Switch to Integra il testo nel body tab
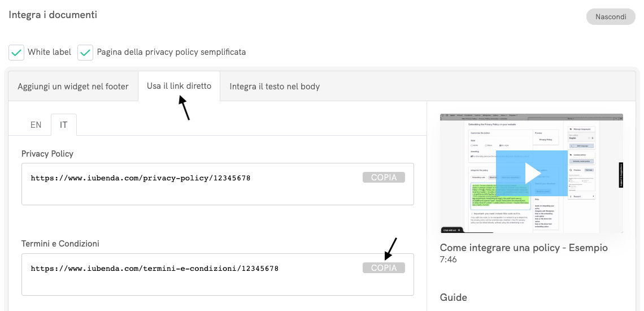Screen dimensions: 644x311 275,87
